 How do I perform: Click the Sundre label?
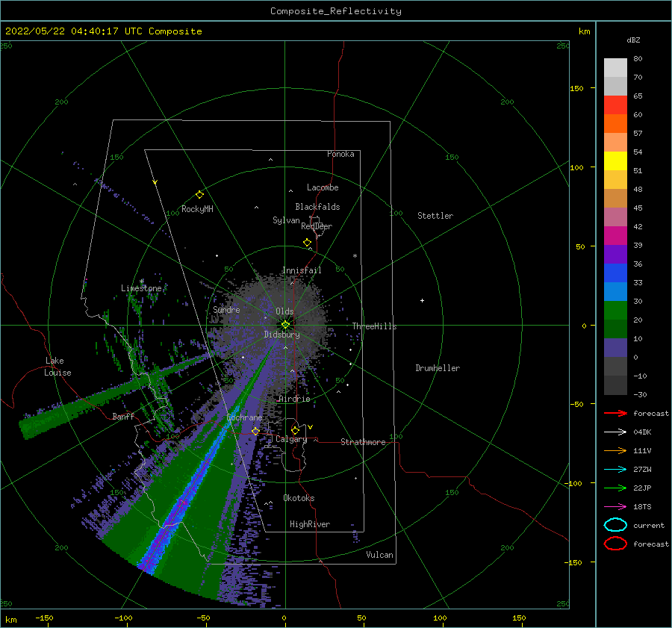[x=226, y=310]
